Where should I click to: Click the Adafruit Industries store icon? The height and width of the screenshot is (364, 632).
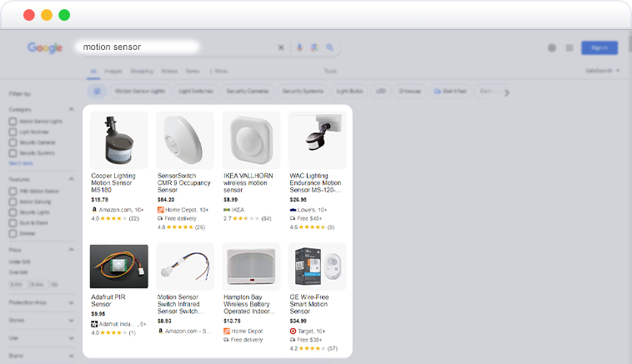(x=94, y=324)
